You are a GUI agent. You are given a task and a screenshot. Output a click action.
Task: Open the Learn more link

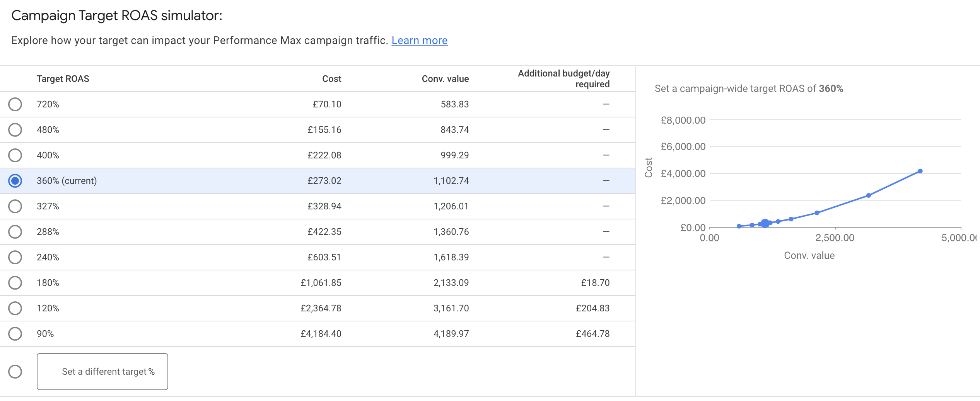click(x=419, y=40)
